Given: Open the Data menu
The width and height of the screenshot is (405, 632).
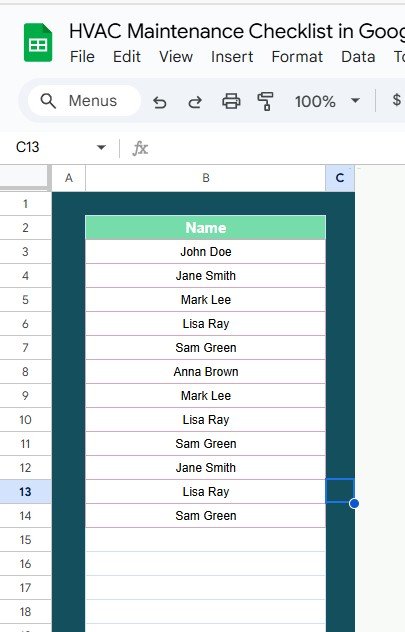Looking at the screenshot, I should (x=358, y=57).
